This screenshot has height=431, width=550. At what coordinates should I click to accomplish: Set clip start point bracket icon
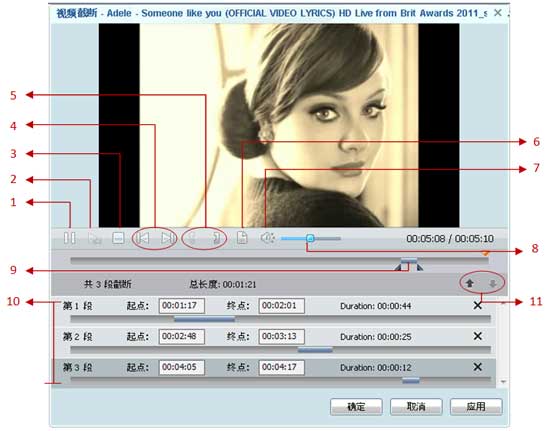point(192,238)
